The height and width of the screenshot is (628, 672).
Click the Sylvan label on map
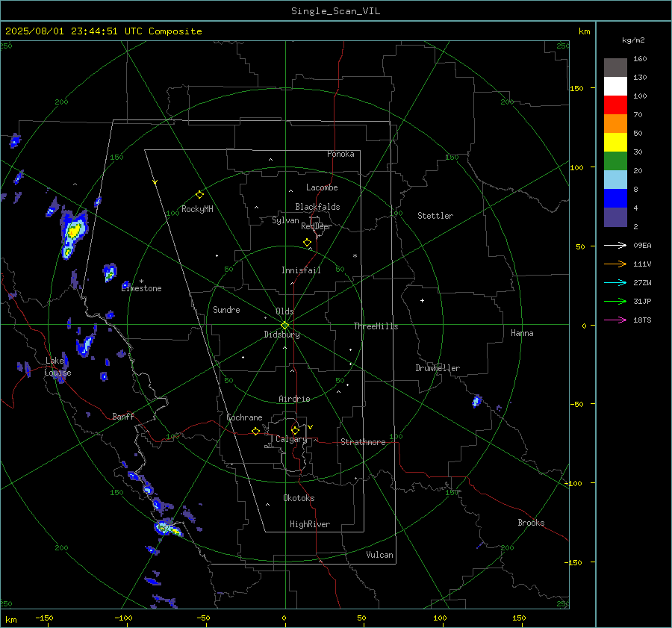pos(285,220)
